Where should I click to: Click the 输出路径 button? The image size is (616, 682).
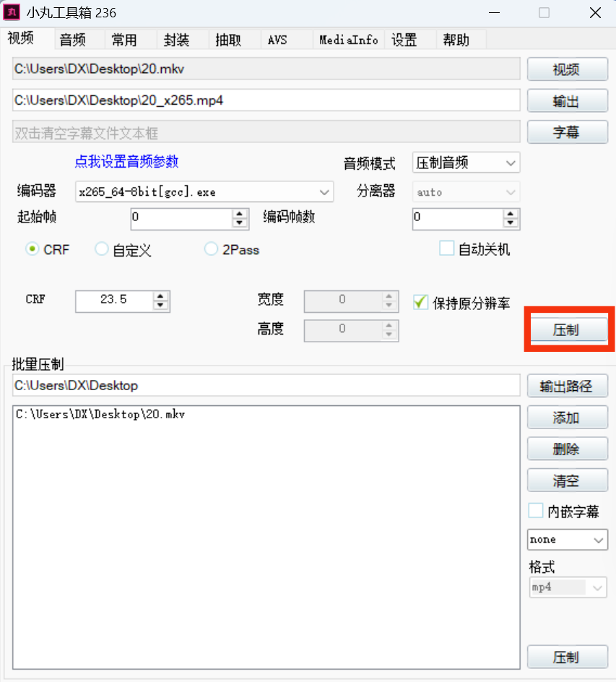click(x=568, y=386)
